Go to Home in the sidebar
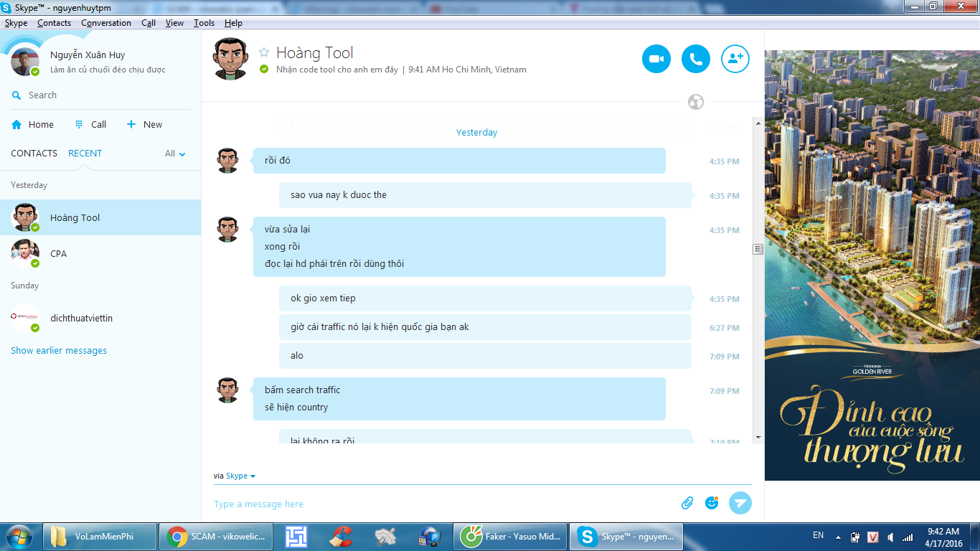This screenshot has width=980, height=551. [33, 124]
